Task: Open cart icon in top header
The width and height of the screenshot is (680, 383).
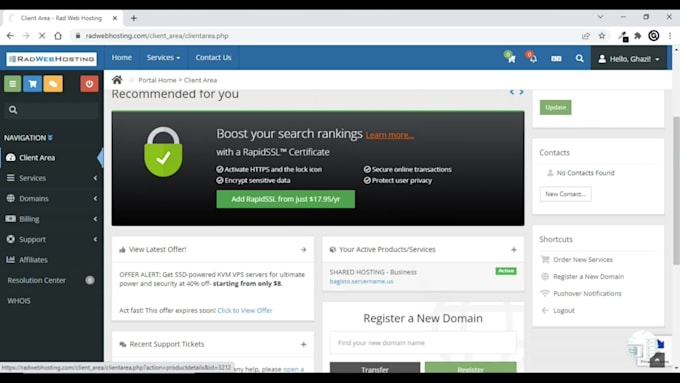Action: click(x=511, y=58)
